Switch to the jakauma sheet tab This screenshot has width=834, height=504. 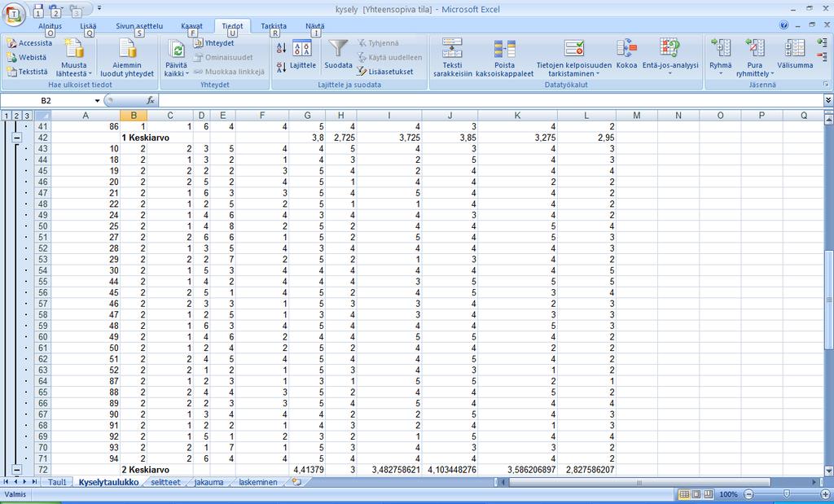point(208,482)
